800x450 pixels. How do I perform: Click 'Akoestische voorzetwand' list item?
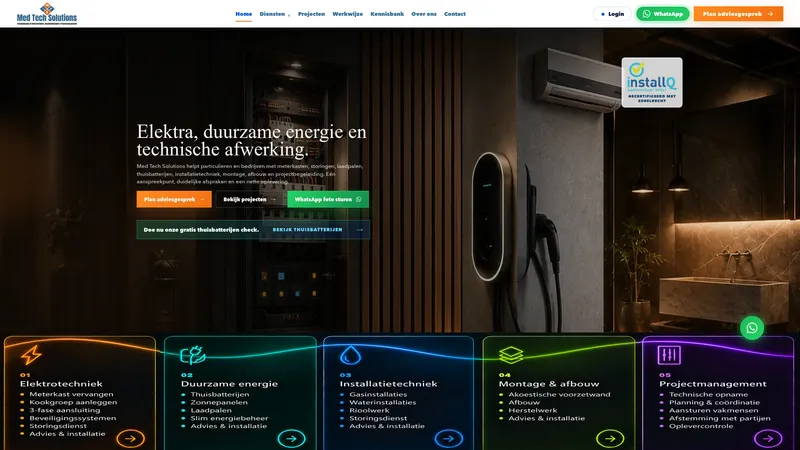coord(559,394)
